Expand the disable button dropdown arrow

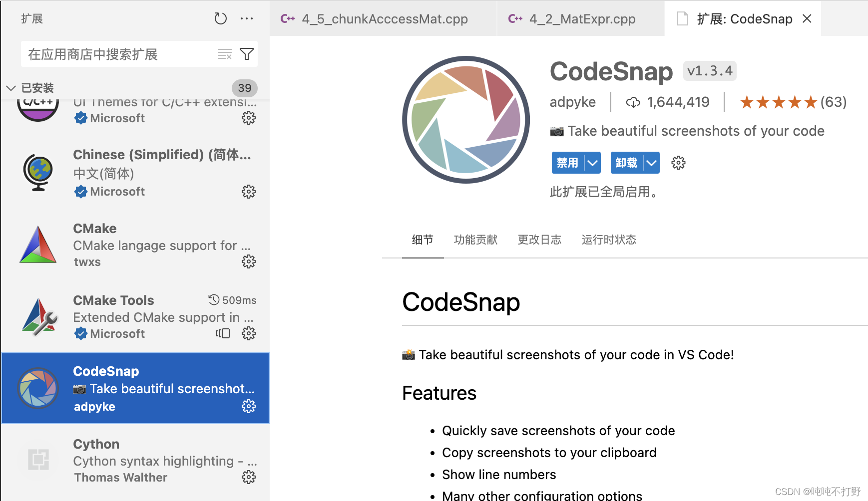593,163
